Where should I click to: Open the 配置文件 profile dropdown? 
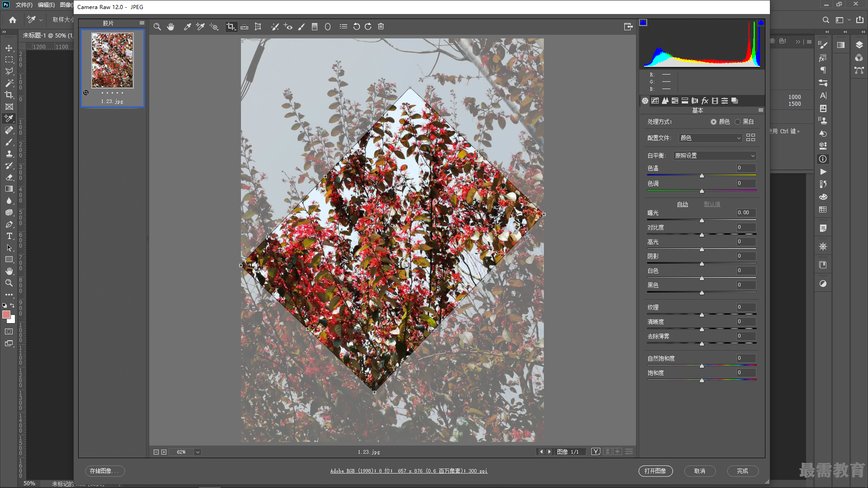pos(710,138)
